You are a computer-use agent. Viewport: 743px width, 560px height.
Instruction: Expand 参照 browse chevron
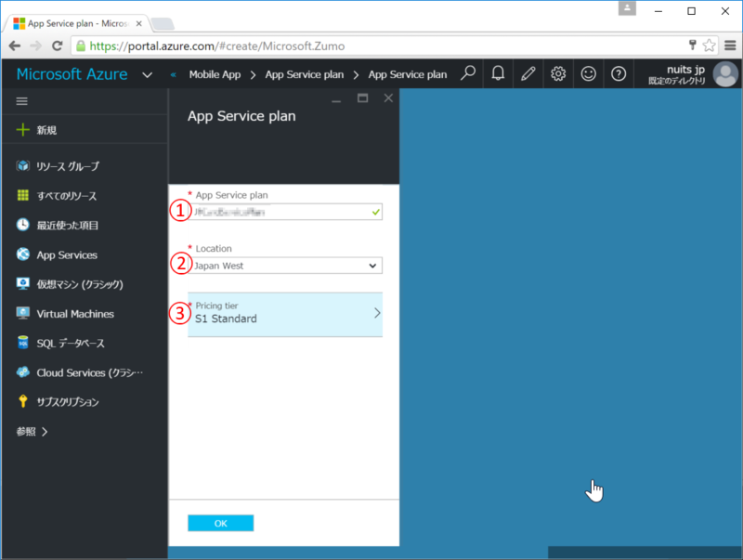tap(45, 432)
